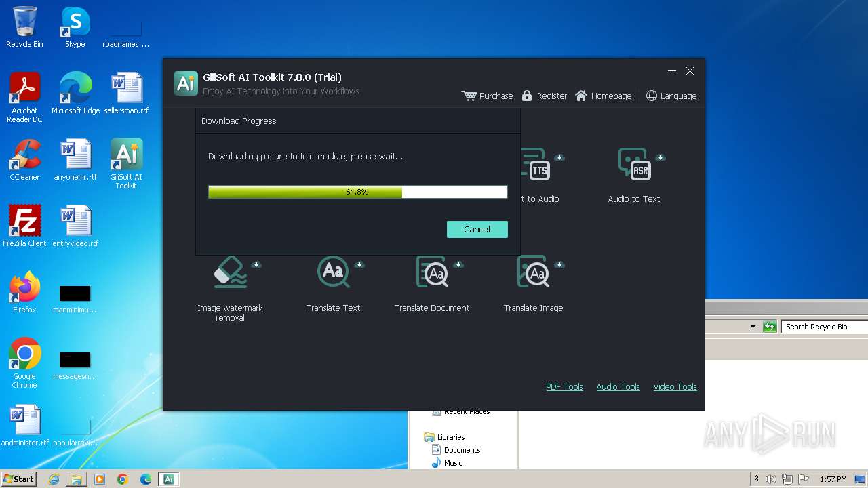Click the download progress bar
The height and width of the screenshot is (488, 868).
(357, 192)
